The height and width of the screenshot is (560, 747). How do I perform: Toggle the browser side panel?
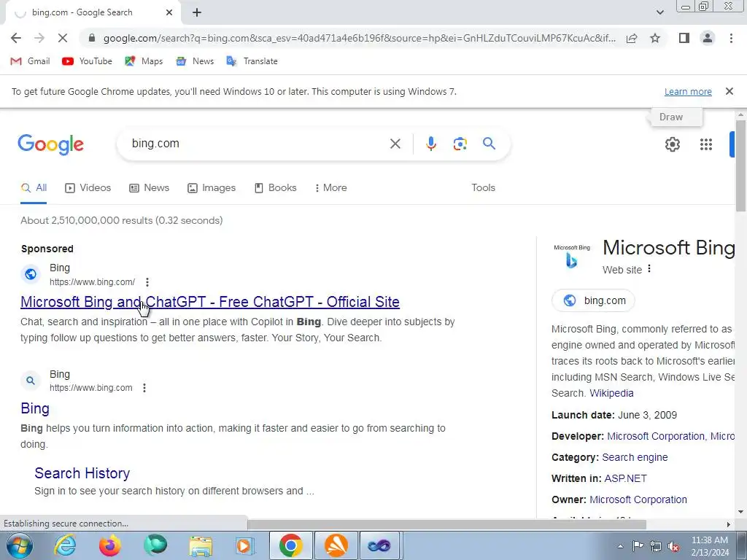click(x=684, y=38)
